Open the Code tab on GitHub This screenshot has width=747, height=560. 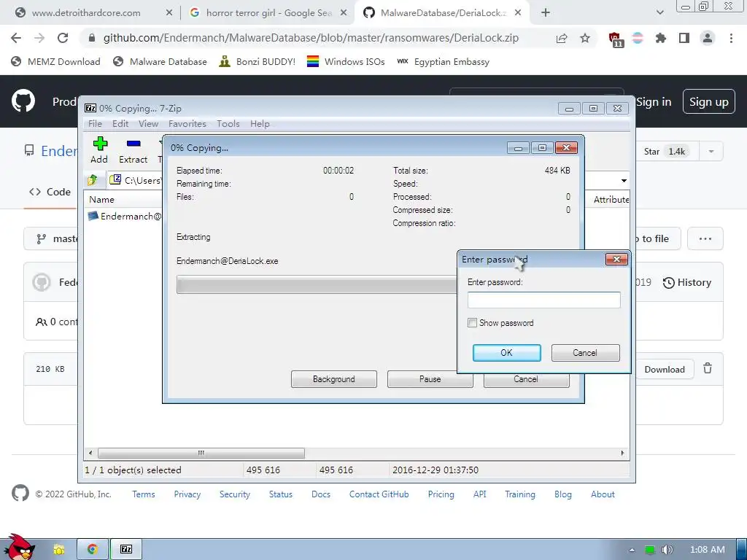(50, 192)
